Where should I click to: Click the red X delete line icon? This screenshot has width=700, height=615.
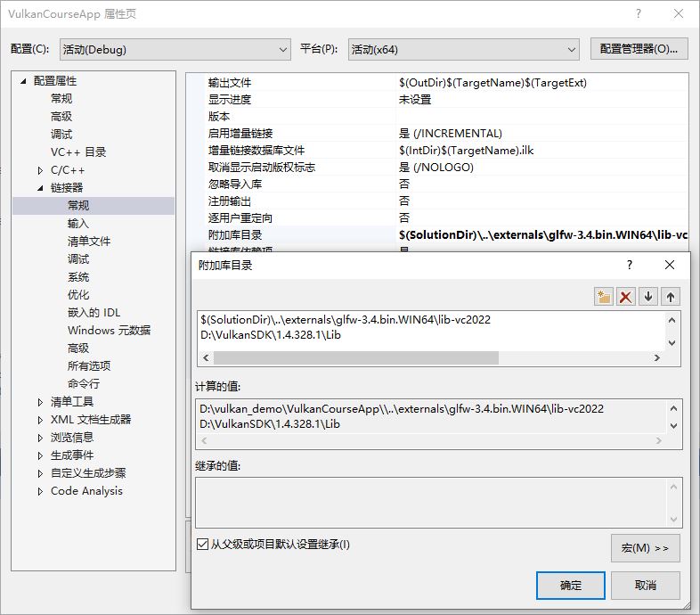point(626,297)
